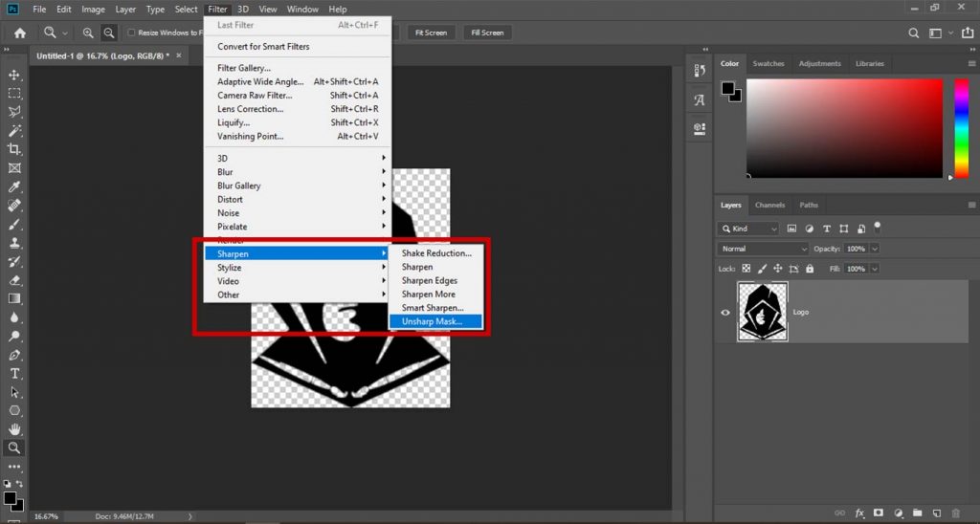Viewport: 980px width, 524px height.
Task: Select the Gradient tool
Action: pyautogui.click(x=13, y=298)
